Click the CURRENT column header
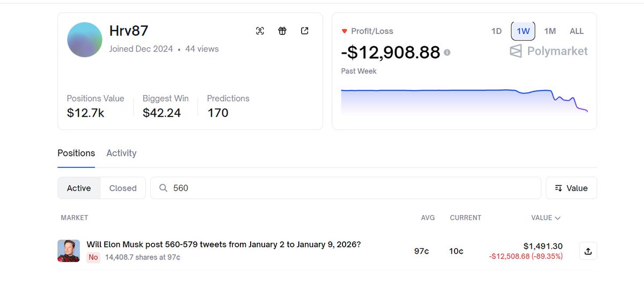Screen dimensions: 644x295 coord(465,218)
